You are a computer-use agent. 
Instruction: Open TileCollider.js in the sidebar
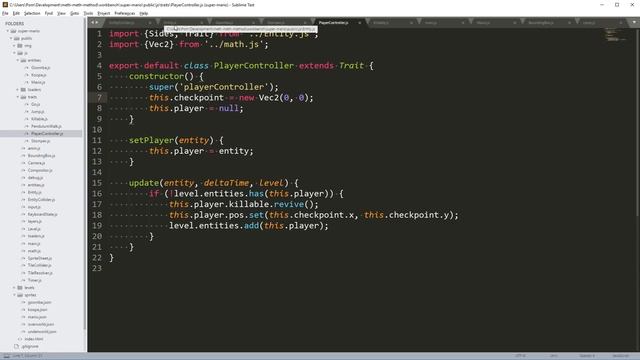click(40, 266)
